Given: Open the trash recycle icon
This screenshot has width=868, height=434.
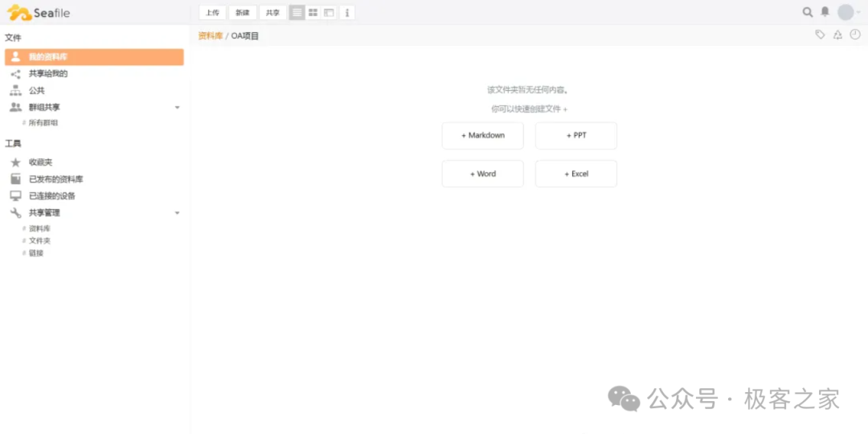Looking at the screenshot, I should pos(837,35).
